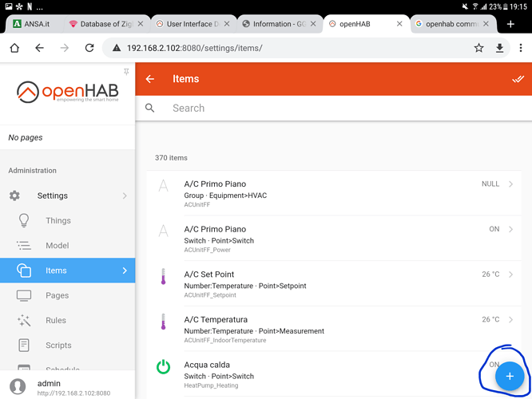Open the A/C Set Point item
Viewport: 532px width, 399px height.
point(334,283)
